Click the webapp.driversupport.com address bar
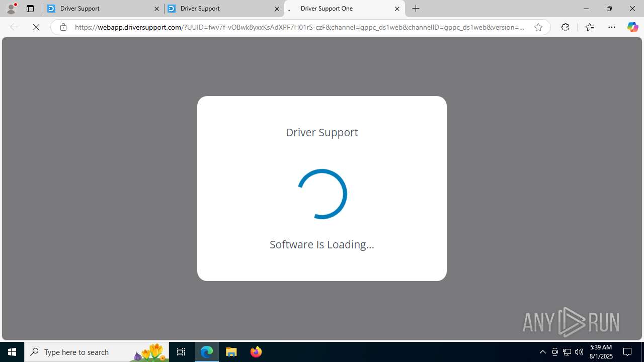The width and height of the screenshot is (644, 362). click(299, 27)
